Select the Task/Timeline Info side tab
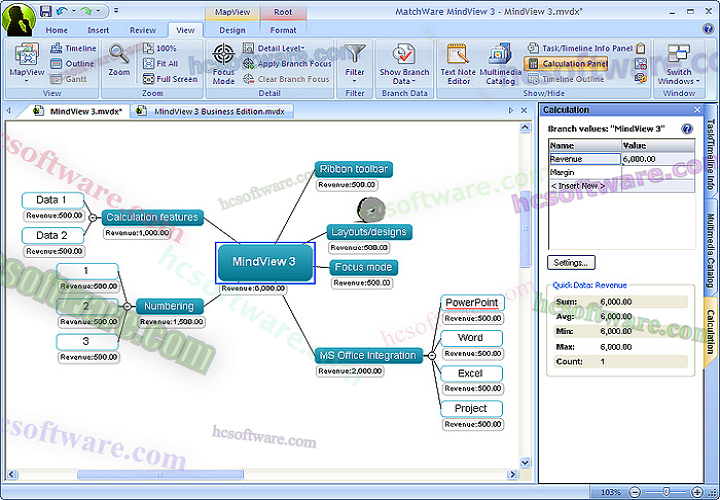The width and height of the screenshot is (720, 500). tap(710, 154)
